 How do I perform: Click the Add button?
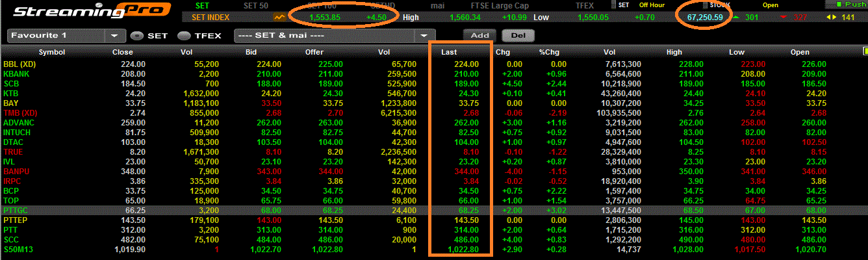coord(479,36)
